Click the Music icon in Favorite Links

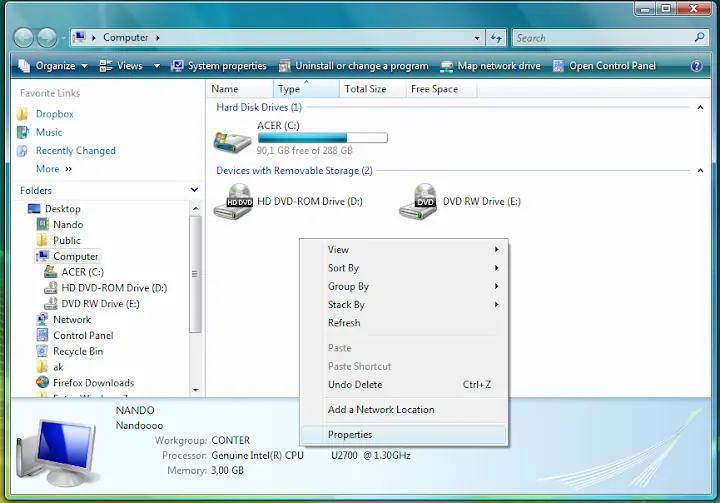click(x=22, y=132)
